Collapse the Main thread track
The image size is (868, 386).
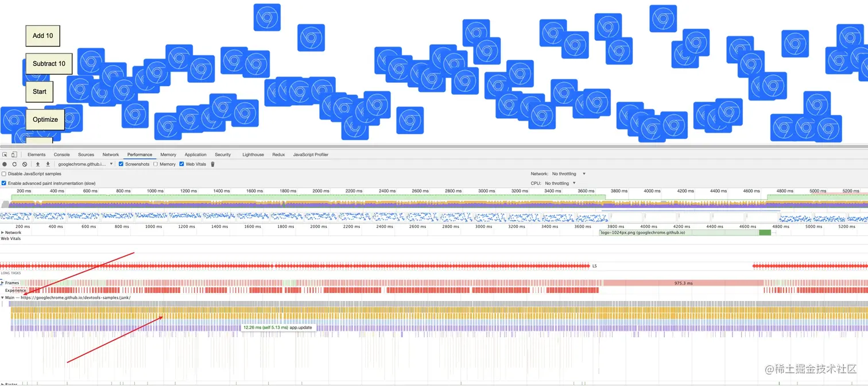click(2, 298)
